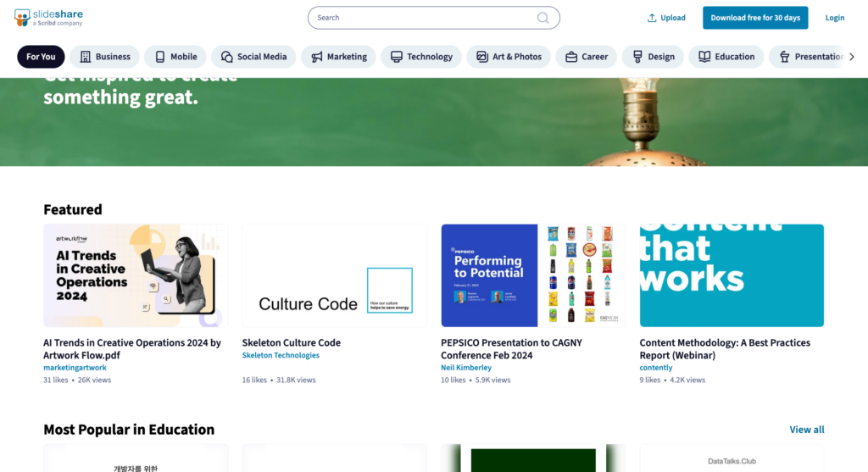Select the Mobile phone icon chip

160,57
